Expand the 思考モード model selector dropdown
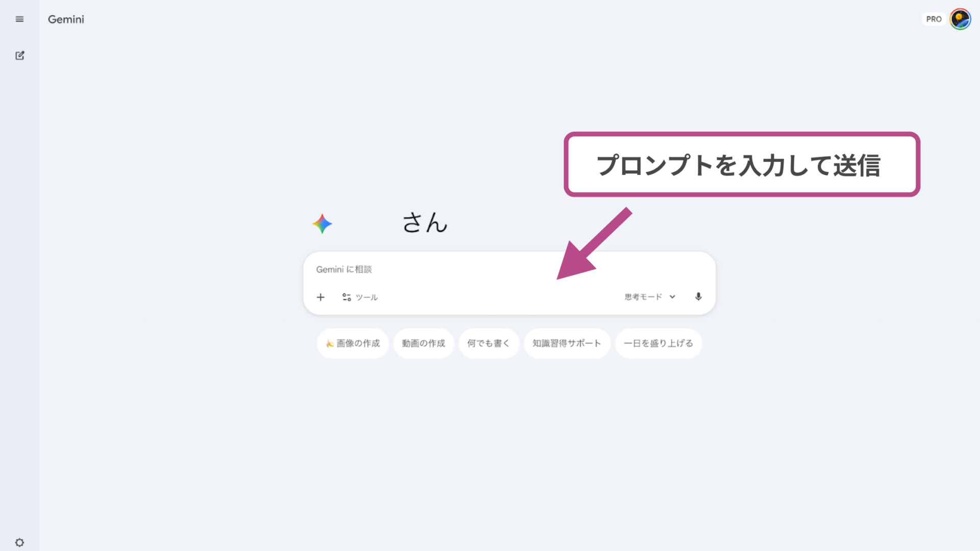 [x=643, y=296]
